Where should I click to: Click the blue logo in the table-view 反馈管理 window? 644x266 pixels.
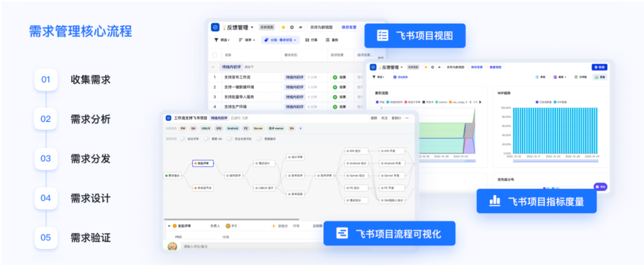click(215, 27)
